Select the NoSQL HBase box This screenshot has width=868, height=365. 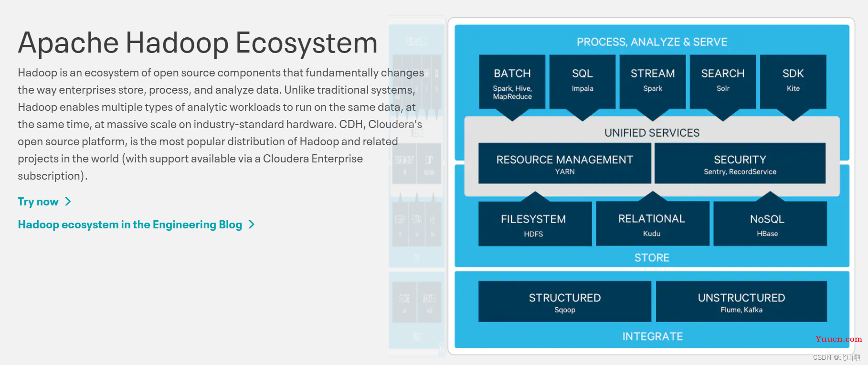(770, 224)
